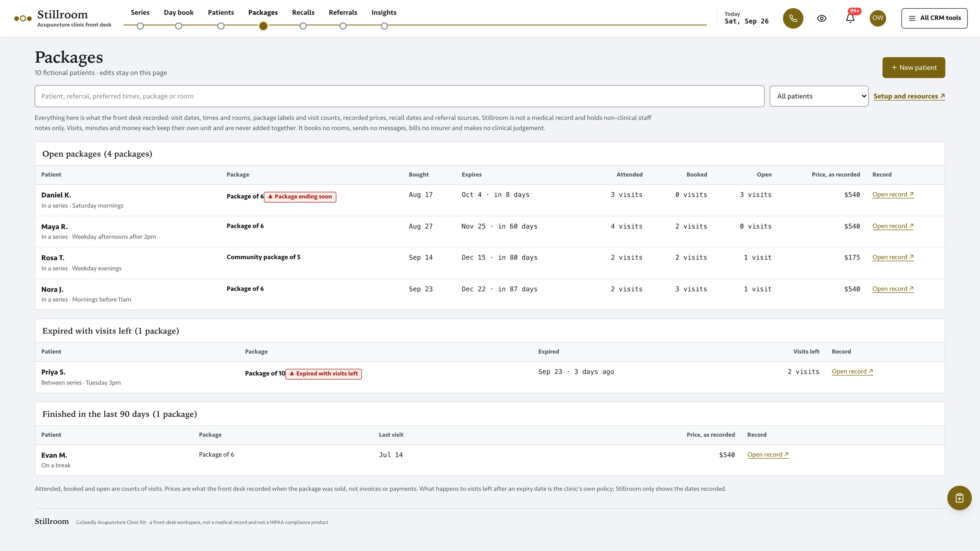Image resolution: width=980 pixels, height=551 pixels.
Task: Switch to the Day book tab
Action: click(x=178, y=12)
